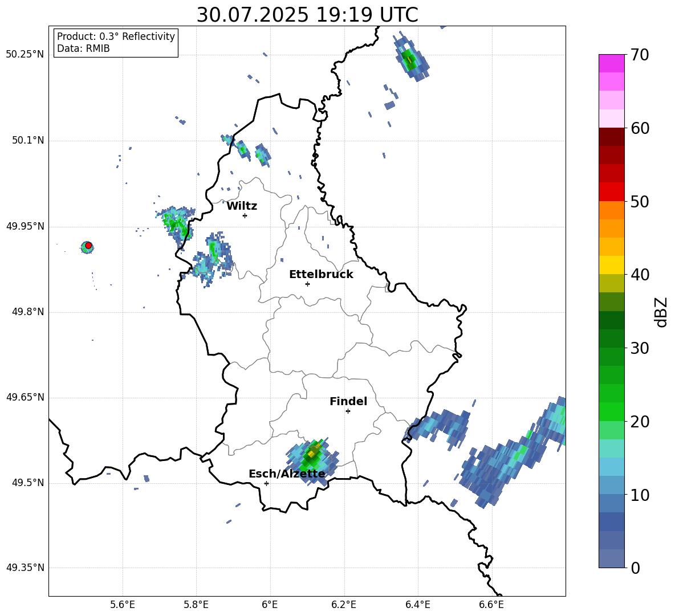The height and width of the screenshot is (616, 675).
Task: Click the Findel station cross marker
Action: point(348,411)
